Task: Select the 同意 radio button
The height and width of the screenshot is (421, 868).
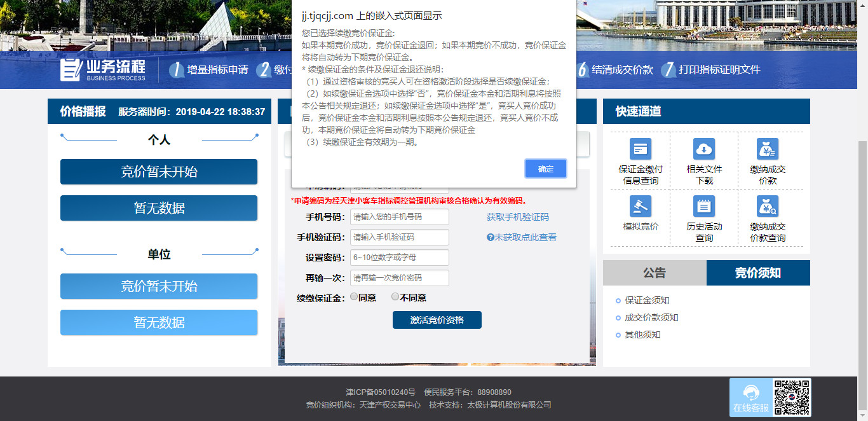Action: [x=354, y=297]
